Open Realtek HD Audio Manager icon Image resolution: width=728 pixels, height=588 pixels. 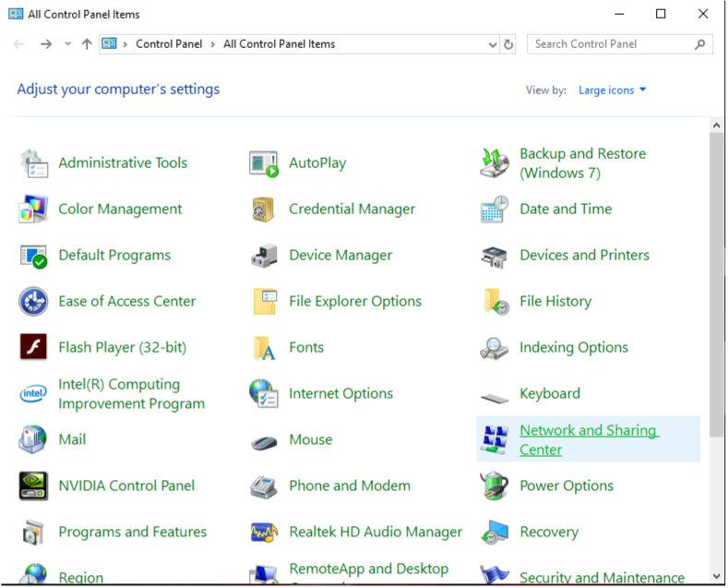pos(264,533)
